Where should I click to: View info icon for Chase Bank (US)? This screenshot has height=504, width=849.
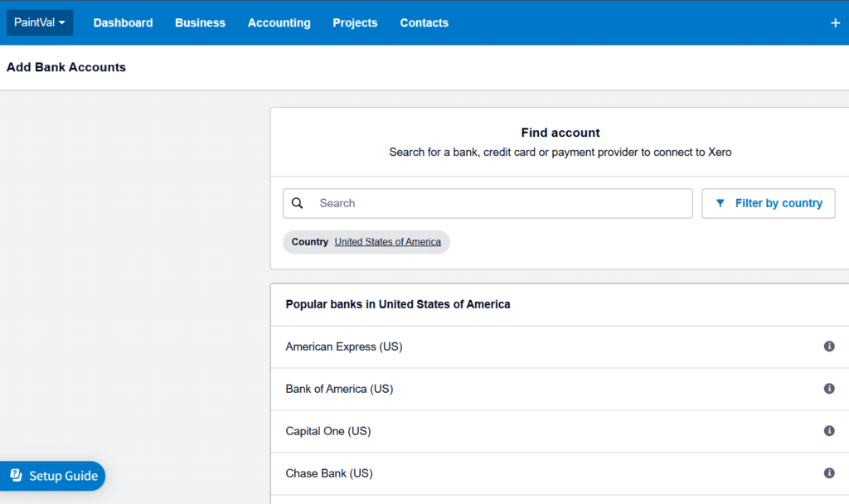click(x=829, y=472)
